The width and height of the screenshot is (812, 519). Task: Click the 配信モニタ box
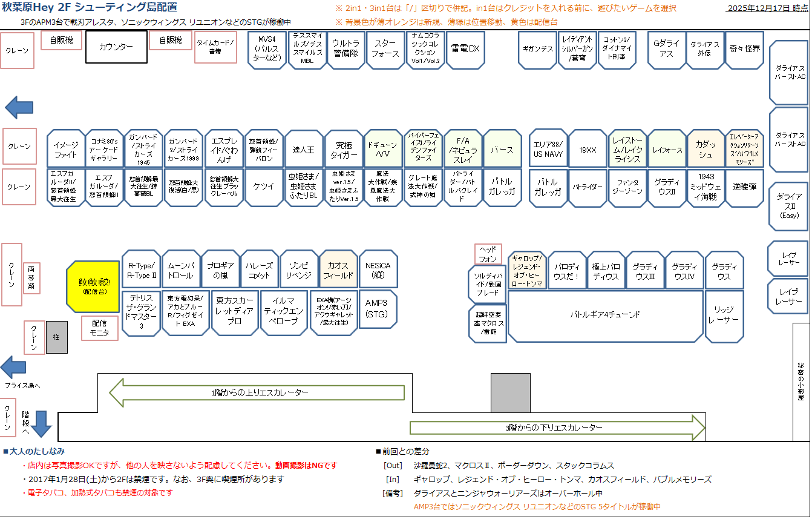tap(100, 328)
